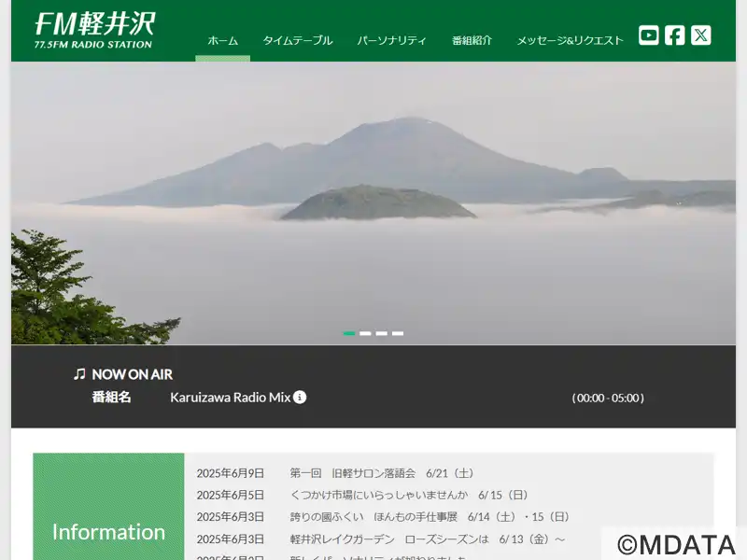Open the 番組紹介 menu item

[472, 40]
